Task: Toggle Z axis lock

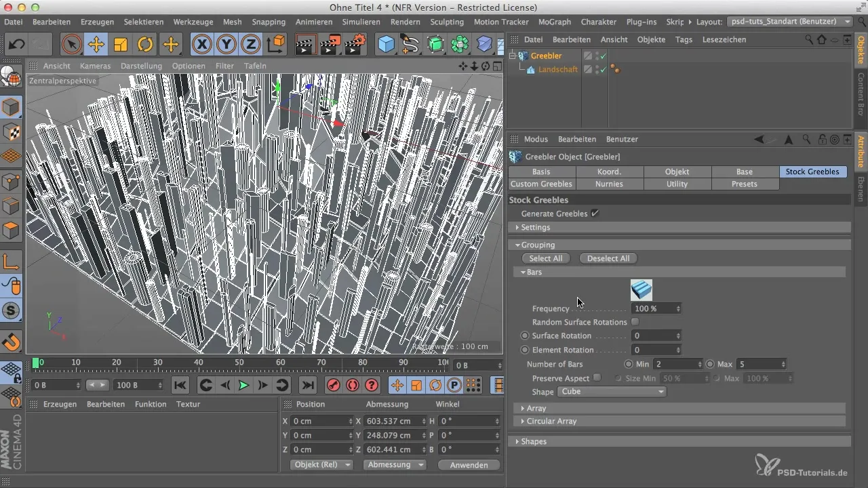Action: pyautogui.click(x=251, y=45)
